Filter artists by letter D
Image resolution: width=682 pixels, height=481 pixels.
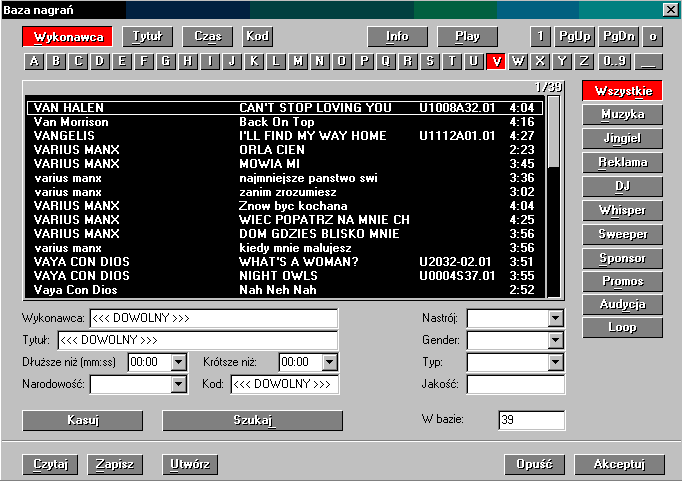(100, 61)
